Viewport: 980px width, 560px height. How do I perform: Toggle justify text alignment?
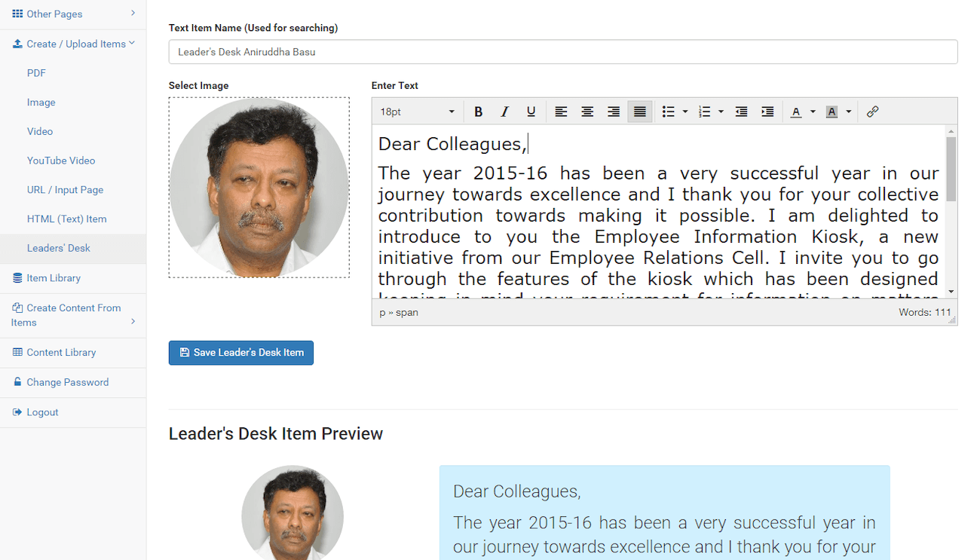point(640,112)
